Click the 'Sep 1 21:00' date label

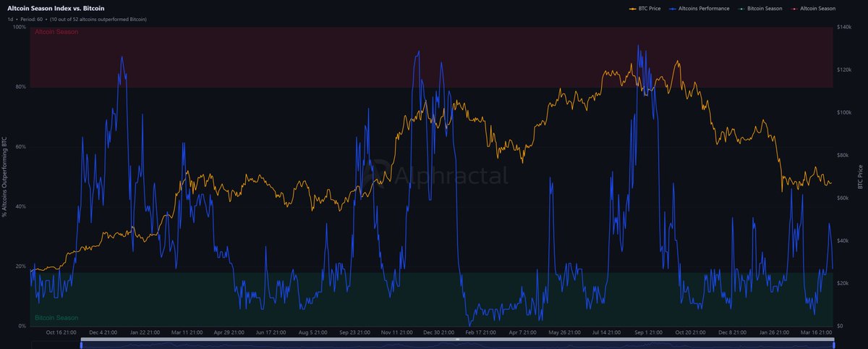pos(650,333)
